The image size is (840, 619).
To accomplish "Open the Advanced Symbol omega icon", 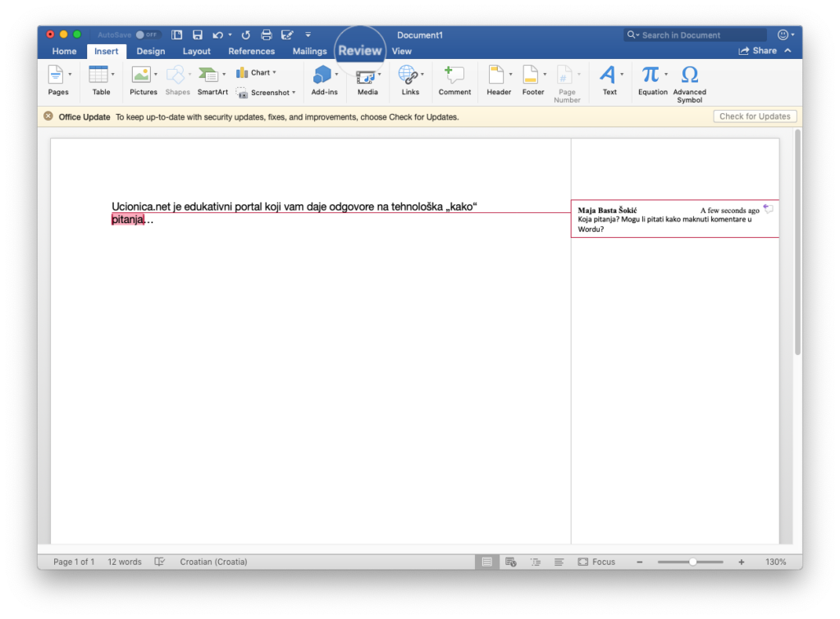I will point(690,75).
